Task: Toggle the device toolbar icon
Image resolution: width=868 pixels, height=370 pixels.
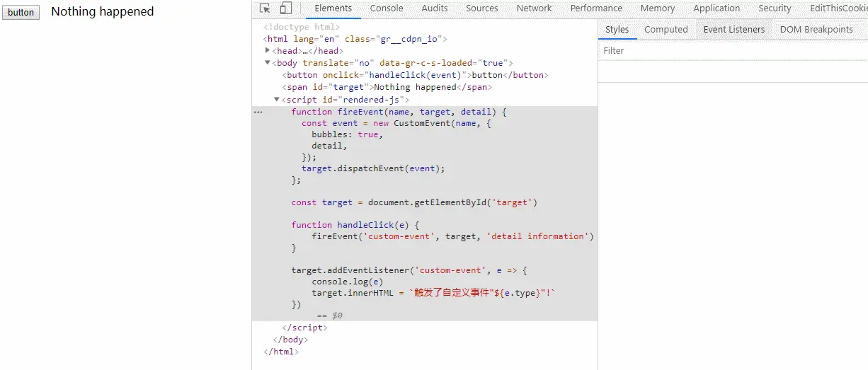Action: pos(285,8)
